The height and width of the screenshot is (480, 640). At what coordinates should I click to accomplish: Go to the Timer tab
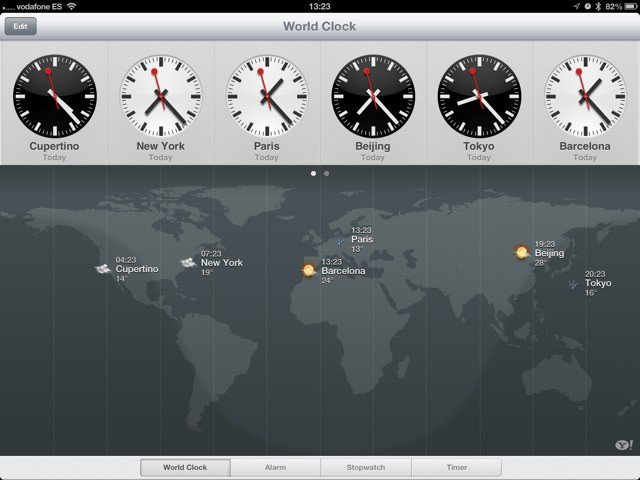click(455, 467)
